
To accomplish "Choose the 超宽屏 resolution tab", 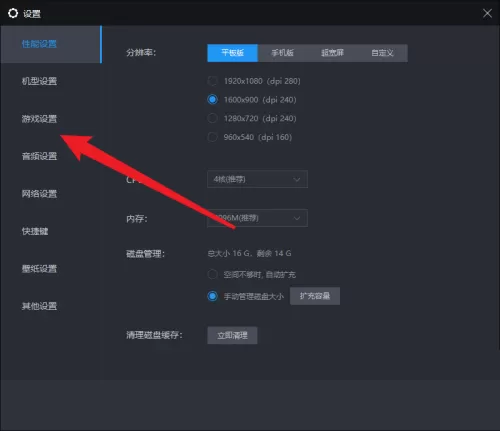I will [x=332, y=53].
